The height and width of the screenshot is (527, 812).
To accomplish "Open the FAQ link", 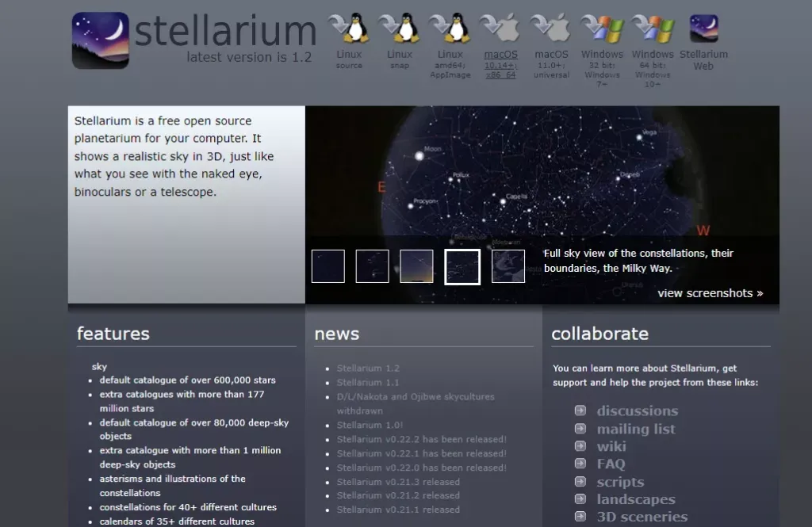I will pos(611,464).
